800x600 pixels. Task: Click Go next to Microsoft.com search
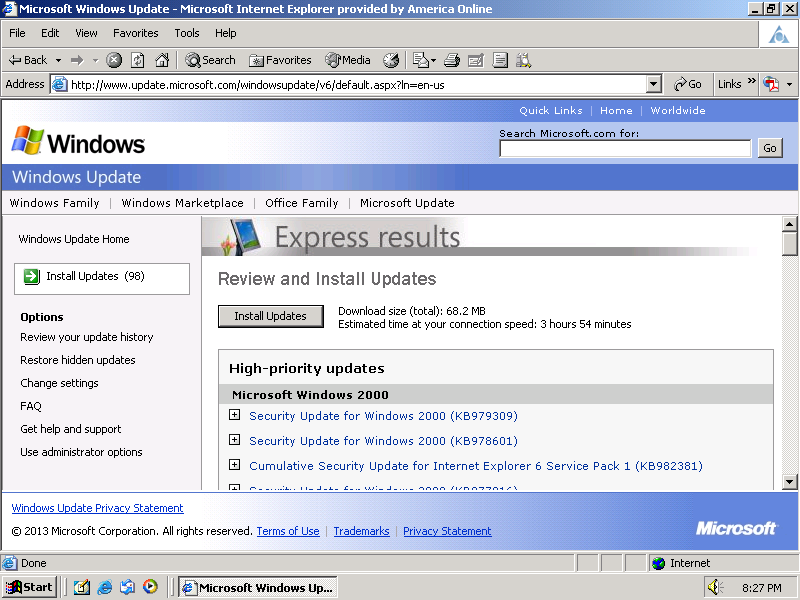(x=770, y=148)
